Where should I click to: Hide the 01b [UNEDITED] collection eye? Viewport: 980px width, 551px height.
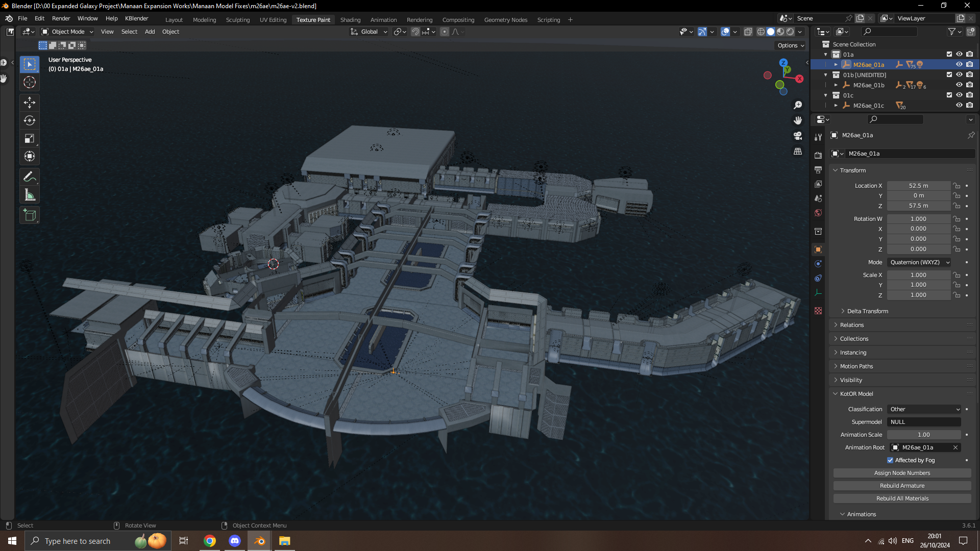pyautogui.click(x=959, y=74)
